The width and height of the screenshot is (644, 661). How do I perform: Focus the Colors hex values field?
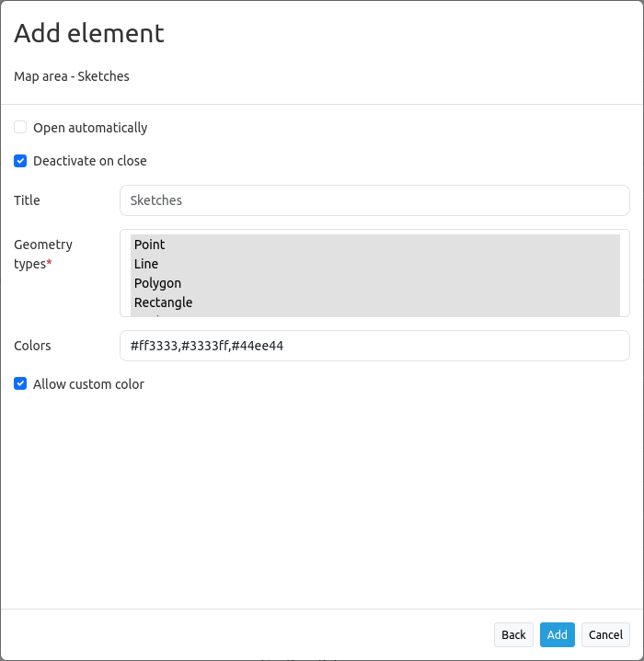pyautogui.click(x=374, y=346)
